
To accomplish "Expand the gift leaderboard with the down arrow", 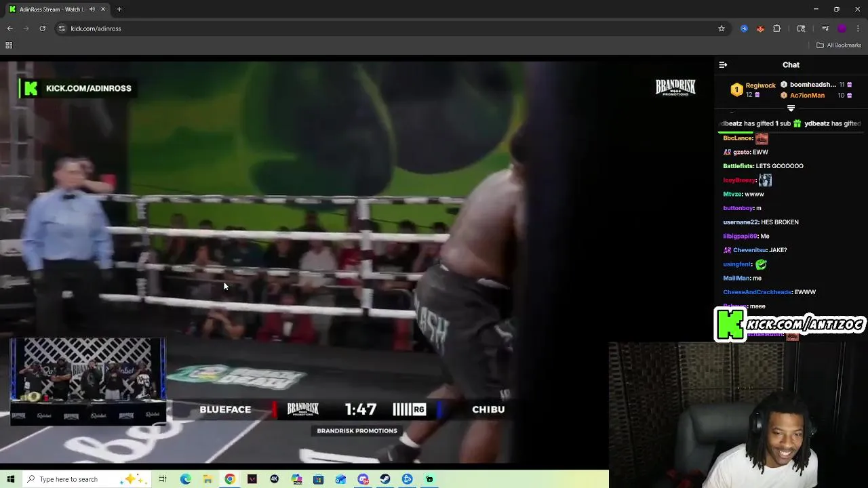I will pos(791,108).
